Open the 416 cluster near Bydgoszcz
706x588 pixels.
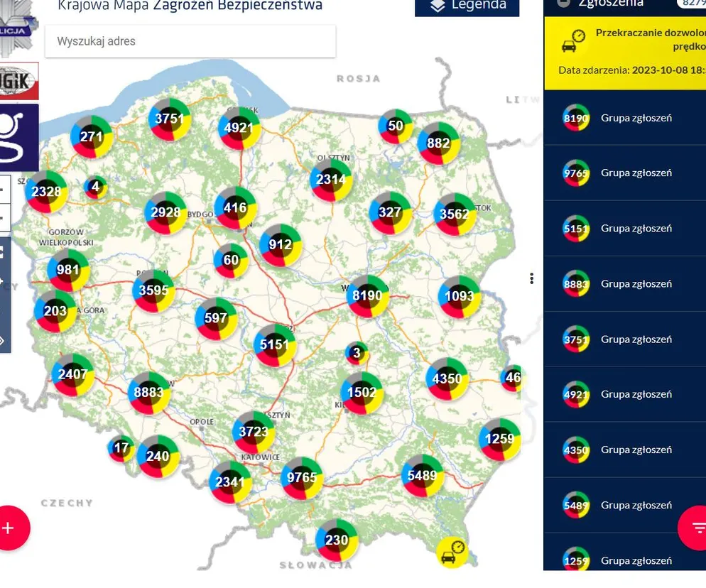coord(235,208)
